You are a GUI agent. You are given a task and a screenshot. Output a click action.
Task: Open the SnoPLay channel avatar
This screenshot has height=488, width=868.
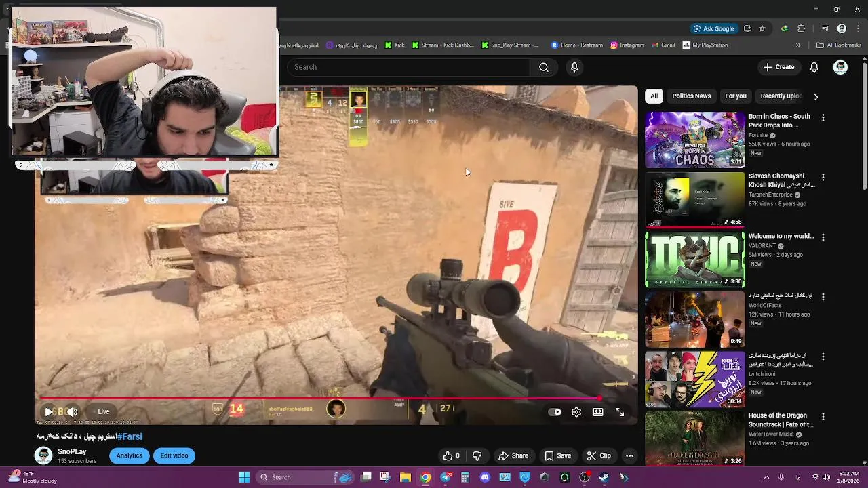coord(43,455)
